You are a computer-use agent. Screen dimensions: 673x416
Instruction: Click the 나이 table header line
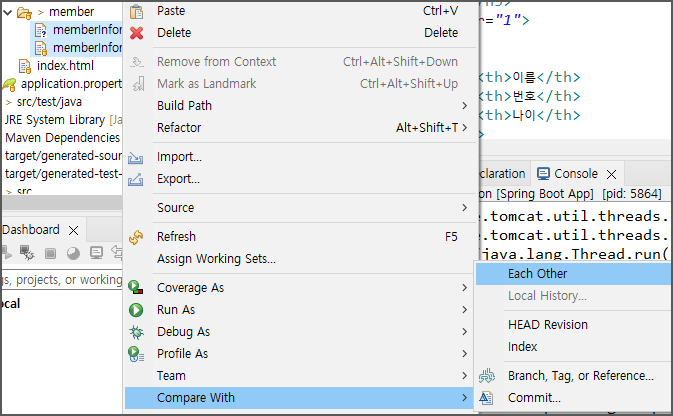click(529, 115)
